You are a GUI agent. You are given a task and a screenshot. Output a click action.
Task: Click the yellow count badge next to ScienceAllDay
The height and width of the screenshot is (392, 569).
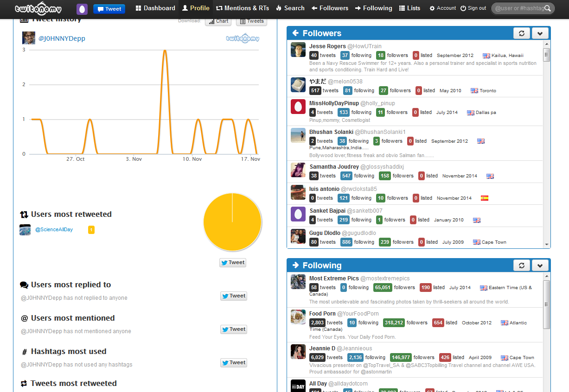point(91,230)
